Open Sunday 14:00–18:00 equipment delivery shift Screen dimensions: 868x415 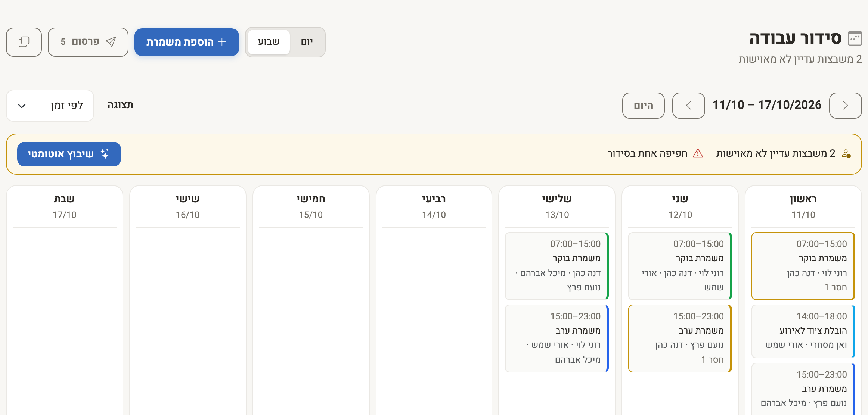[x=803, y=331]
